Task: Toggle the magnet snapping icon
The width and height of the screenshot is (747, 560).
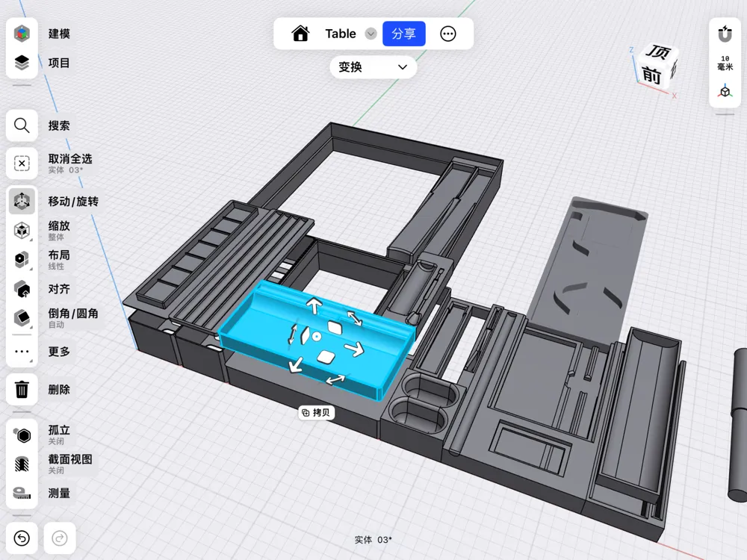Action: 725,34
